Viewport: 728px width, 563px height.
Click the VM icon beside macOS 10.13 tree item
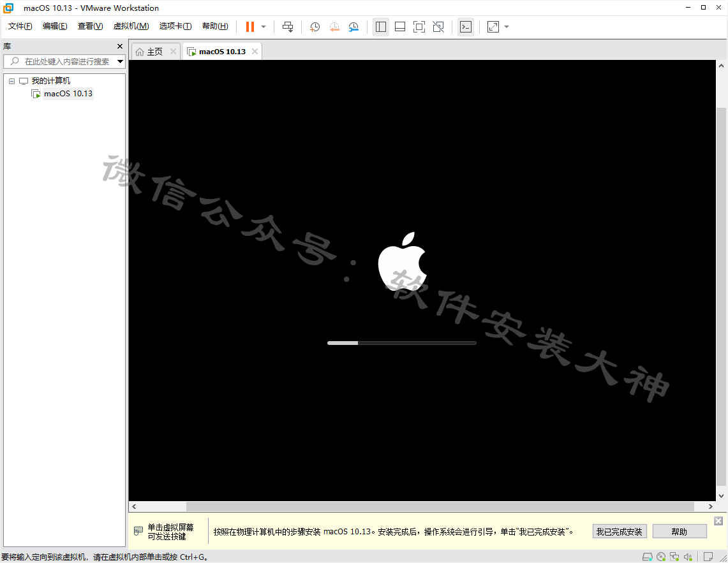click(36, 94)
